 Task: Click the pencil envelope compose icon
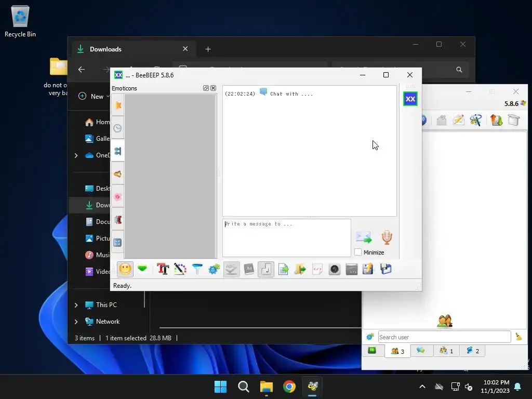[x=458, y=120]
